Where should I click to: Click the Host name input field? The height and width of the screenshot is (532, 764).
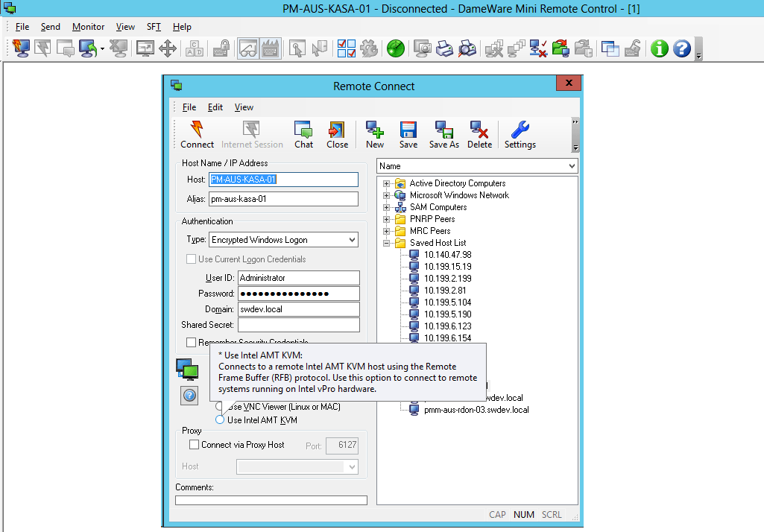(283, 180)
